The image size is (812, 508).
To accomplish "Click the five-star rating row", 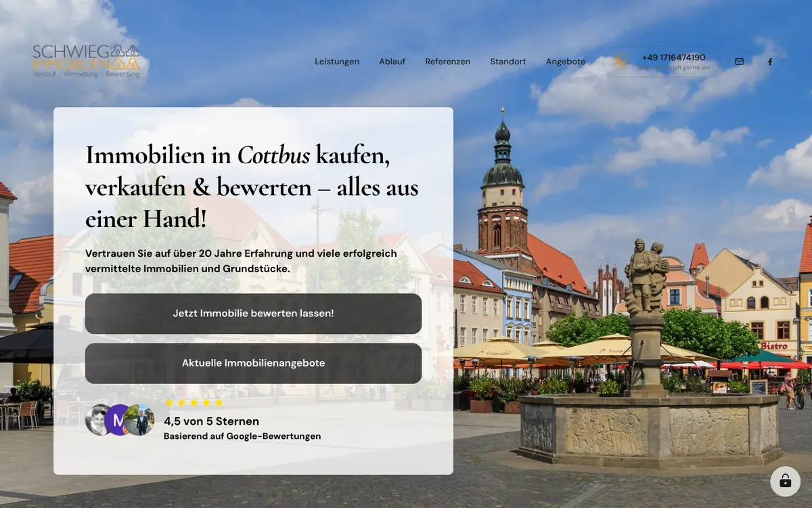I will (x=194, y=402).
